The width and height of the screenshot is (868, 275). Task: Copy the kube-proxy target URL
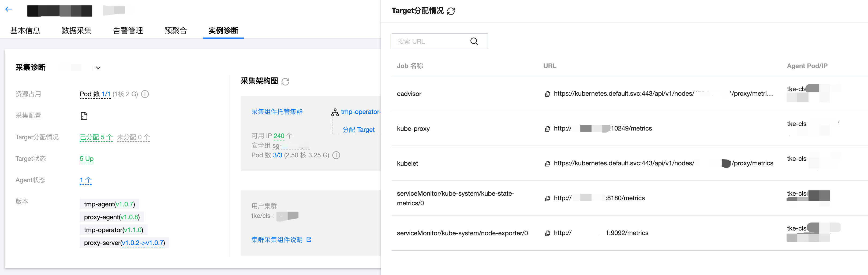click(x=548, y=129)
